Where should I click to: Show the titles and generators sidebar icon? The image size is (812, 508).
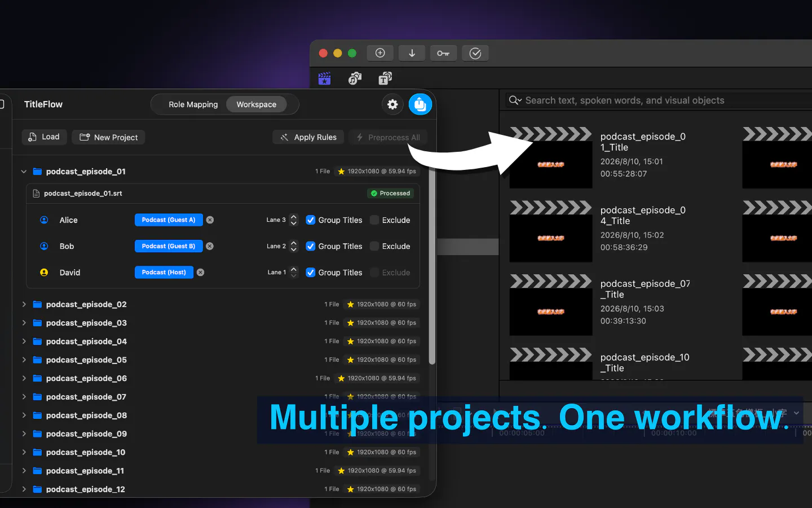tap(385, 78)
